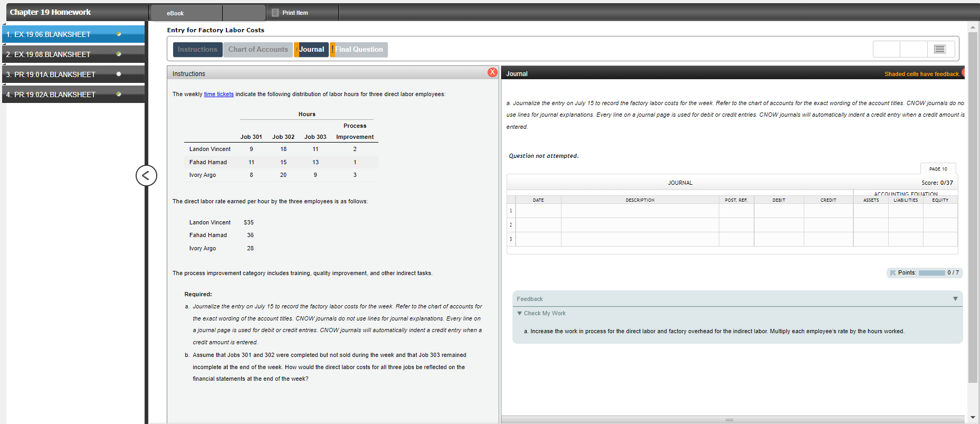Open problem 4. PR.19.02A.BLANKSHEET
This screenshot has height=424, width=980.
pyautogui.click(x=73, y=95)
